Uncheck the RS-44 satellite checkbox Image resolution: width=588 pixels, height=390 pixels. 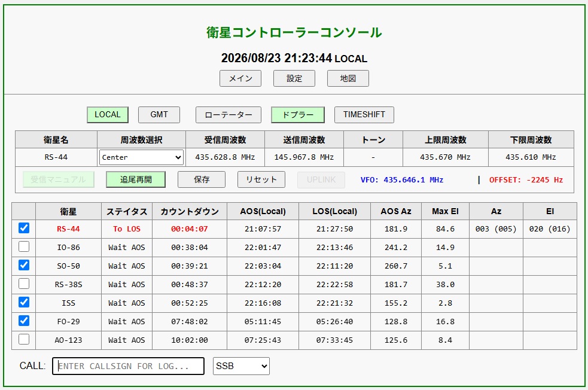(x=24, y=228)
